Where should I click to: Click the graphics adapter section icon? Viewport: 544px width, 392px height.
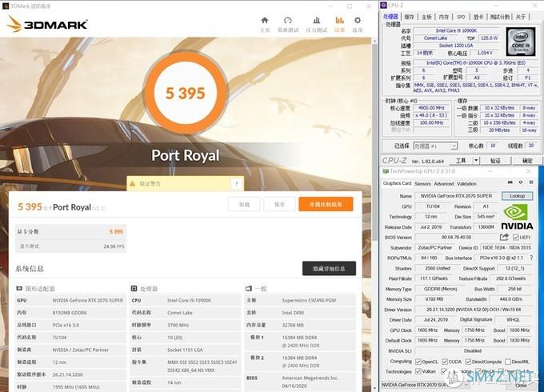[19, 288]
